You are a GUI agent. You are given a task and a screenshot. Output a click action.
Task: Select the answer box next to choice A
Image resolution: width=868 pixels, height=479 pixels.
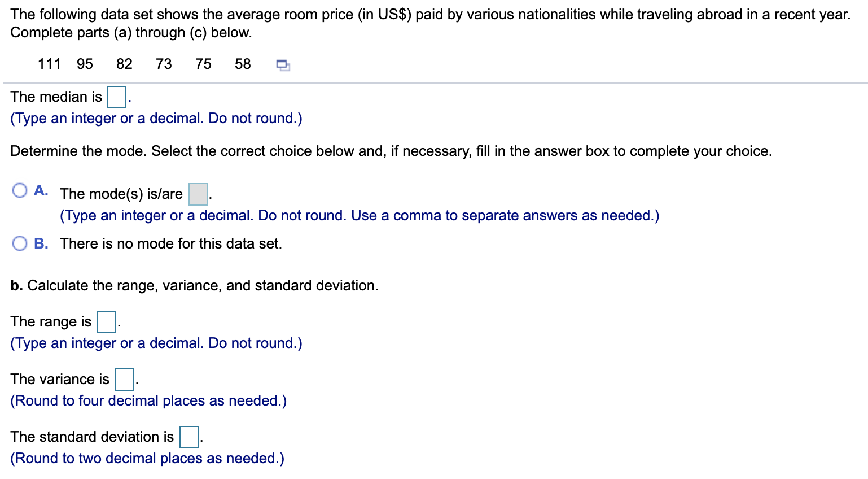(197, 194)
